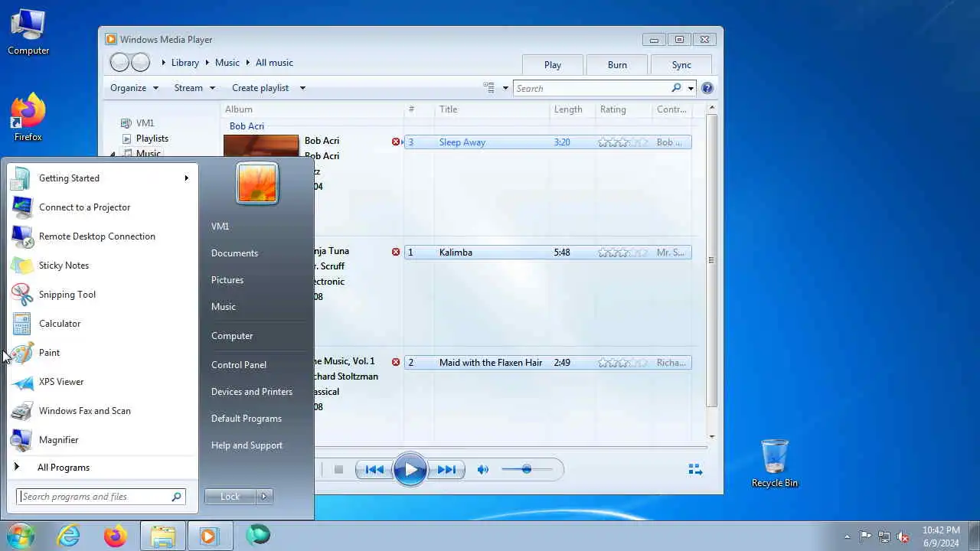The image size is (980, 551).
Task: Click the search magnifier in Media Player
Action: [x=676, y=88]
